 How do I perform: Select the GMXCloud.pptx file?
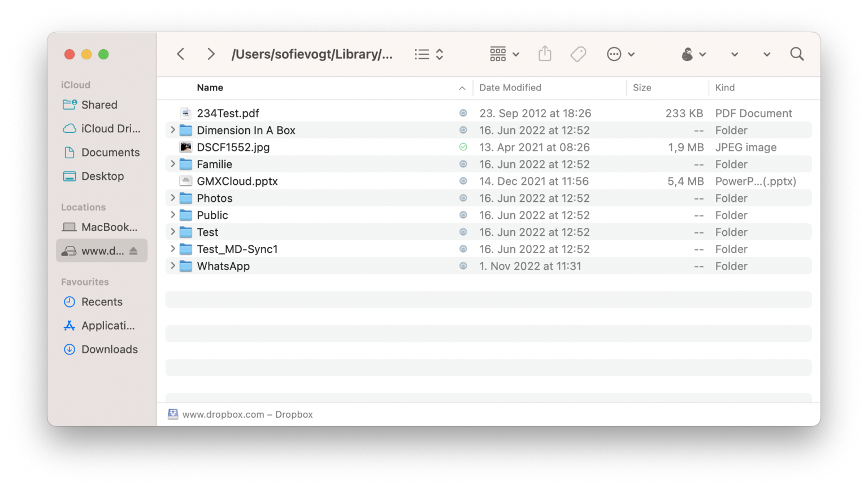tap(237, 181)
